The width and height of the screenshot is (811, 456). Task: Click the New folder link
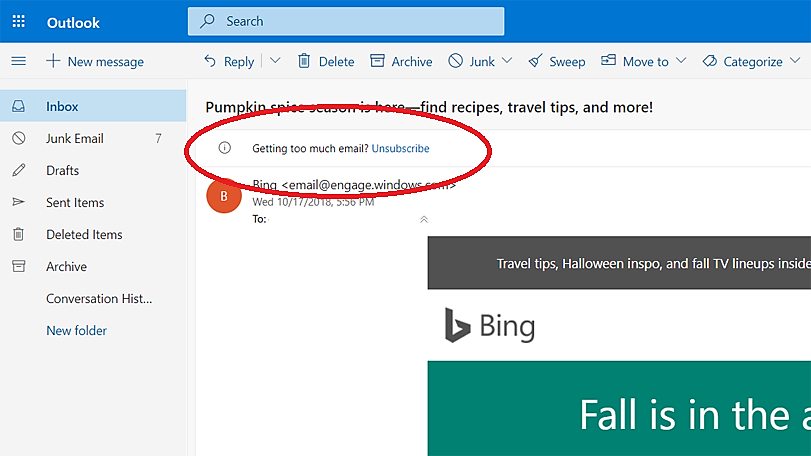[x=77, y=331]
